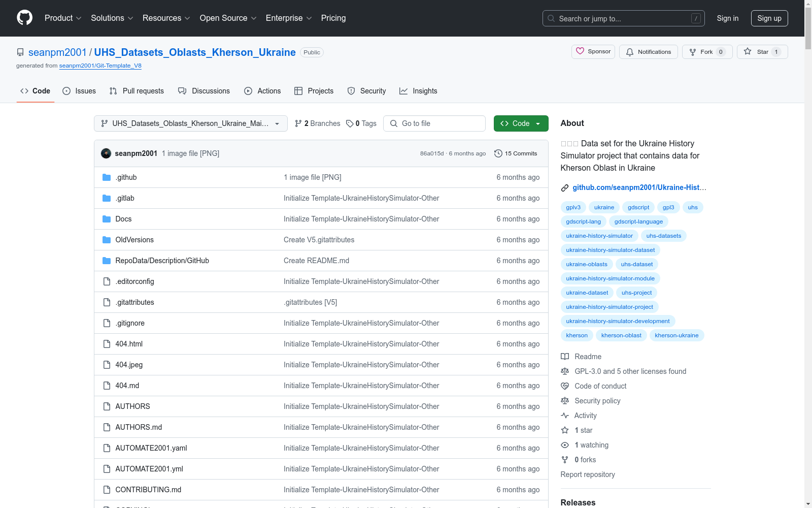Open the AUTOMATE2001.yaml file
Screen dimensions: 812x508
tap(151, 448)
